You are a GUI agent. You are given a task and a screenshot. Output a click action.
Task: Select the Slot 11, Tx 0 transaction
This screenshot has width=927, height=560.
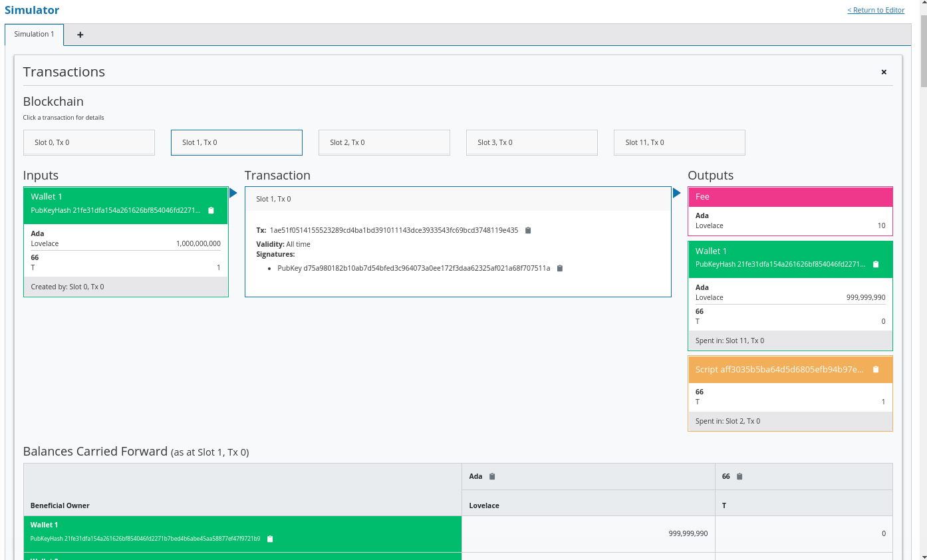coord(679,142)
